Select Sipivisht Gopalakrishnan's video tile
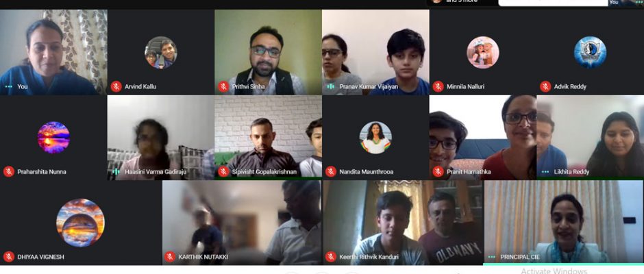This screenshot has width=644, height=274. point(268,137)
